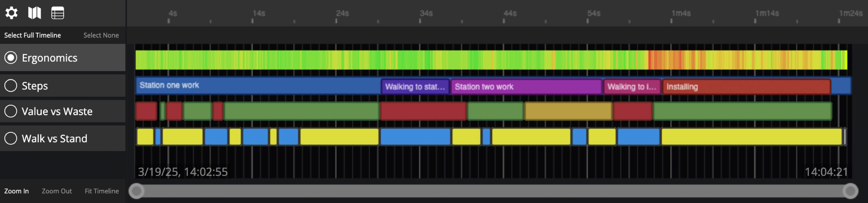The width and height of the screenshot is (868, 203).
Task: Open the table view icon
Action: [58, 13]
